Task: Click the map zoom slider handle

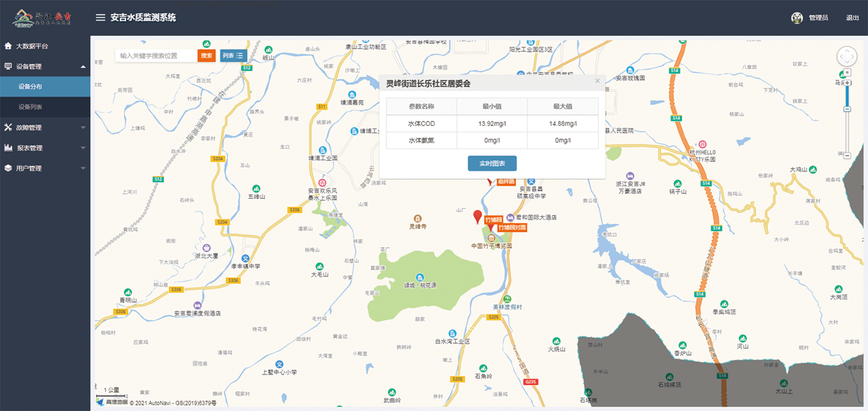Action: click(x=847, y=108)
